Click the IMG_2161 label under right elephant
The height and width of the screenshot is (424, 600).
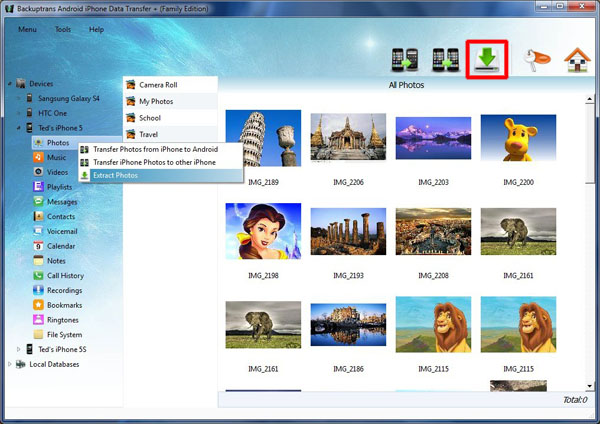pyautogui.click(x=518, y=276)
